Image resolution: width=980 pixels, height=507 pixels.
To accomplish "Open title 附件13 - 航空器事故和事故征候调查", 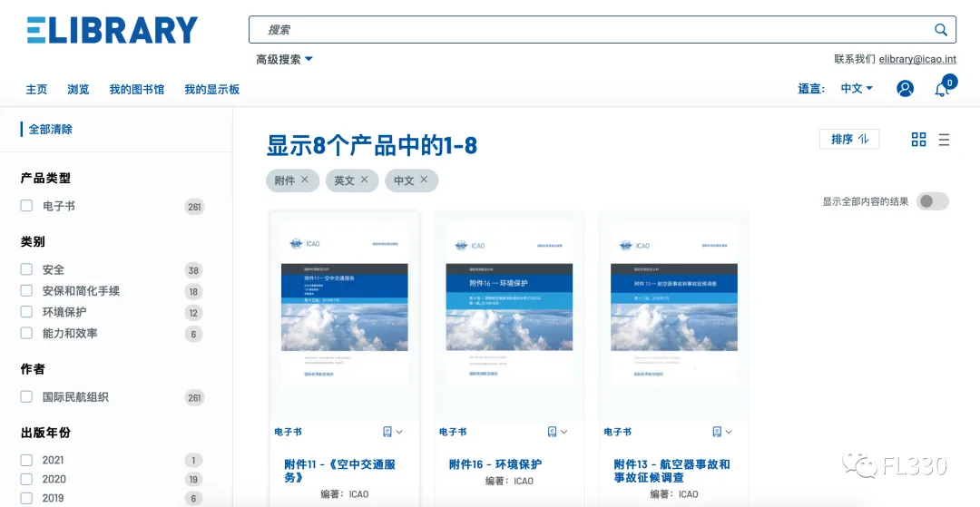I will click(671, 471).
